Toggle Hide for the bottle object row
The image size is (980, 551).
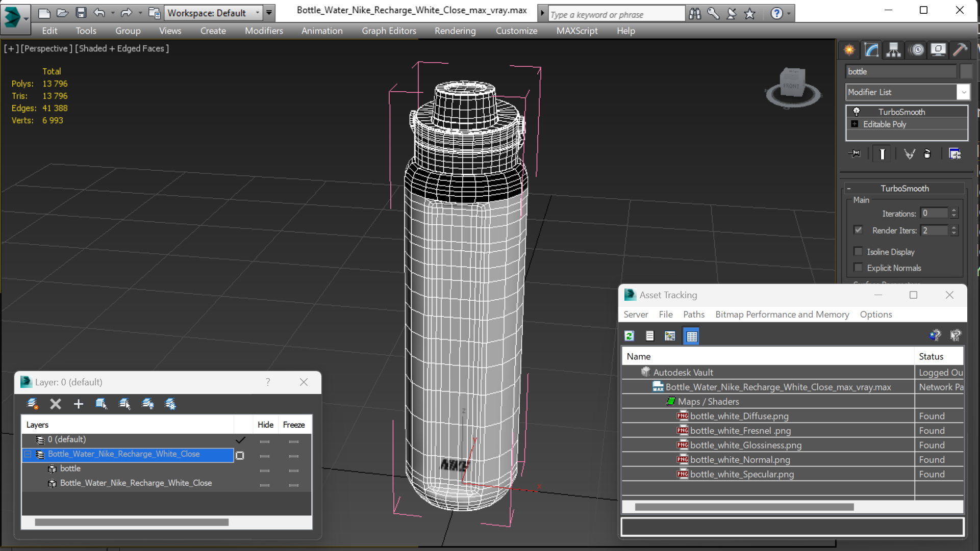(x=264, y=470)
